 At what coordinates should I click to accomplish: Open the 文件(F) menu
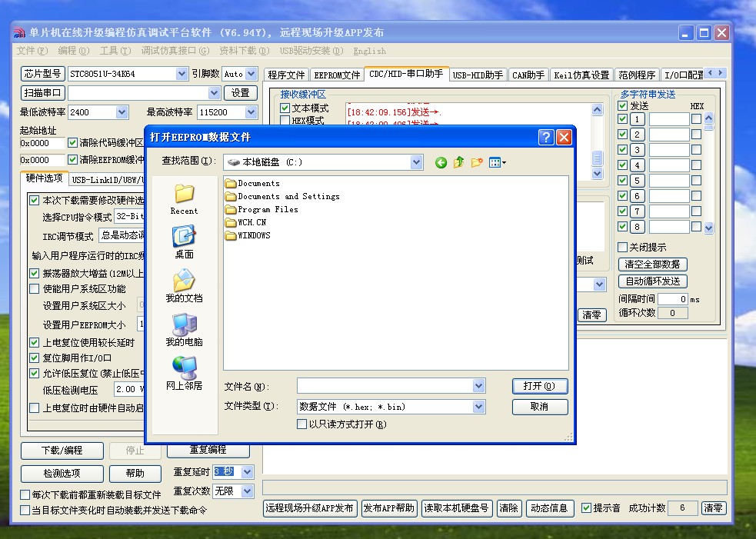tap(32, 51)
